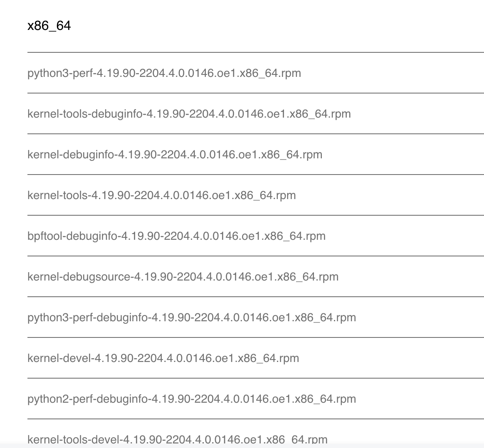
Task: Open the kernel-tools-devel rpm link
Action: 177,439
